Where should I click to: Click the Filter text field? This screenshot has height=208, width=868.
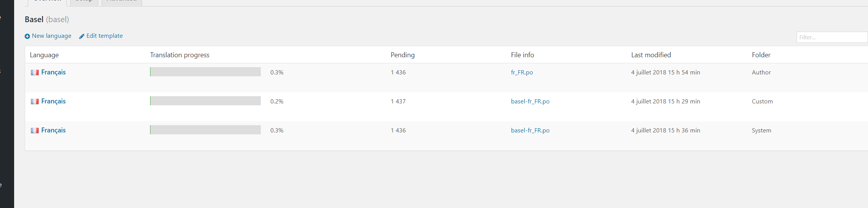(832, 37)
